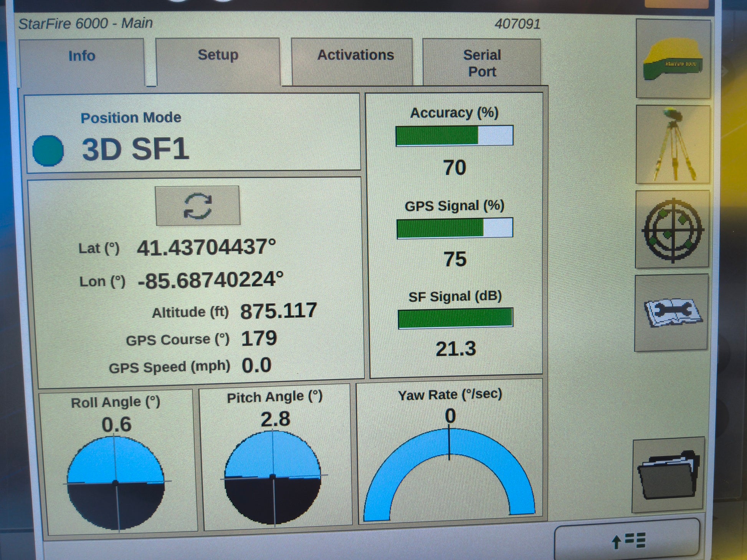Open the file folder icon
The height and width of the screenshot is (560, 747).
pos(668,475)
